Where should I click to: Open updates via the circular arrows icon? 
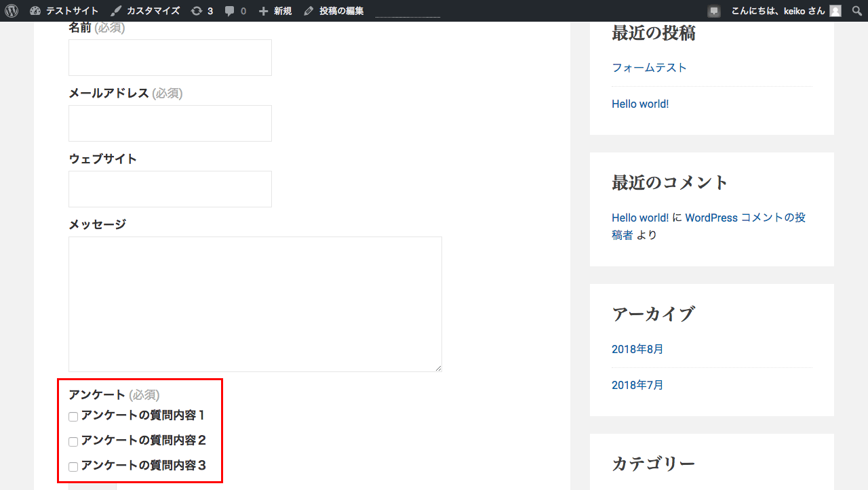pos(197,11)
